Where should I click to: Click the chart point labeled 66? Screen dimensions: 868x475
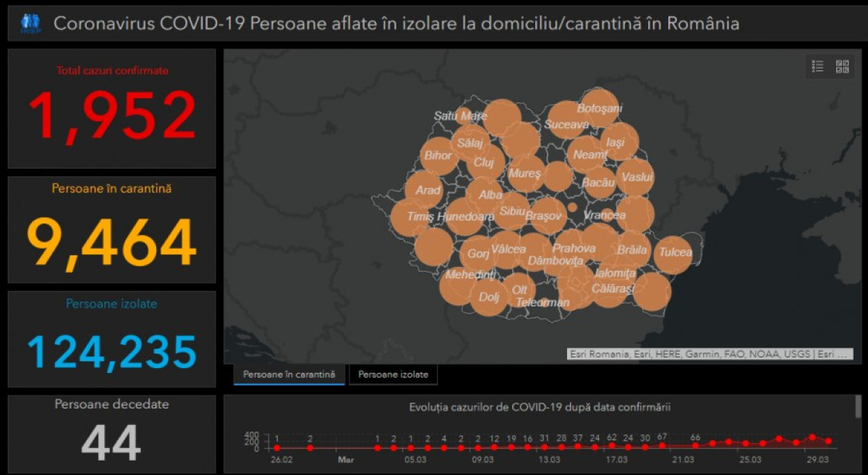click(695, 446)
